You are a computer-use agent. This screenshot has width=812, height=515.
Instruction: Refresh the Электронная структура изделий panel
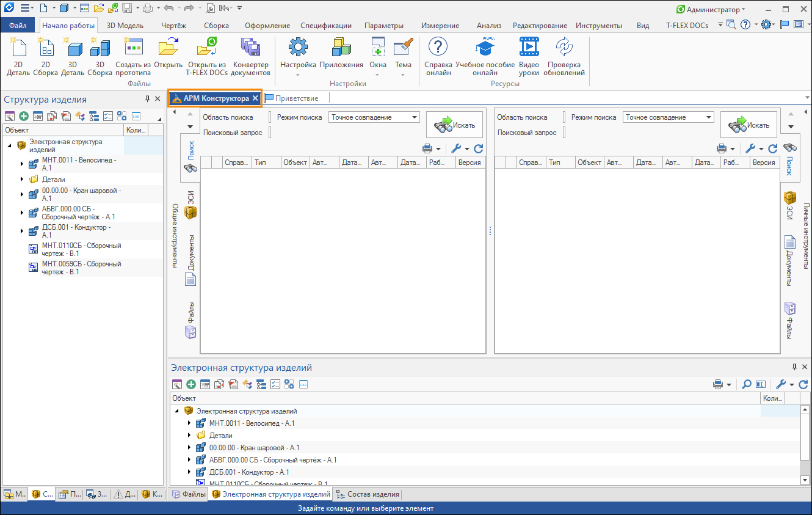tap(803, 384)
